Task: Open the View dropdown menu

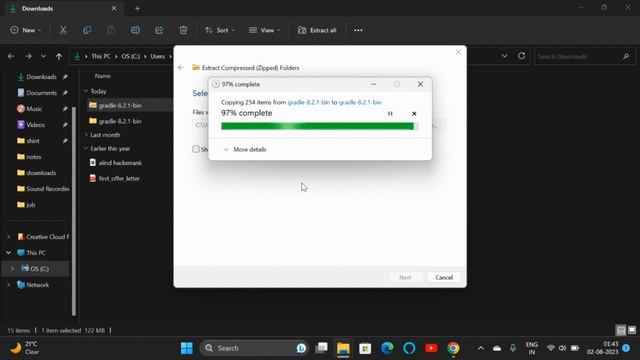Action: (264, 30)
